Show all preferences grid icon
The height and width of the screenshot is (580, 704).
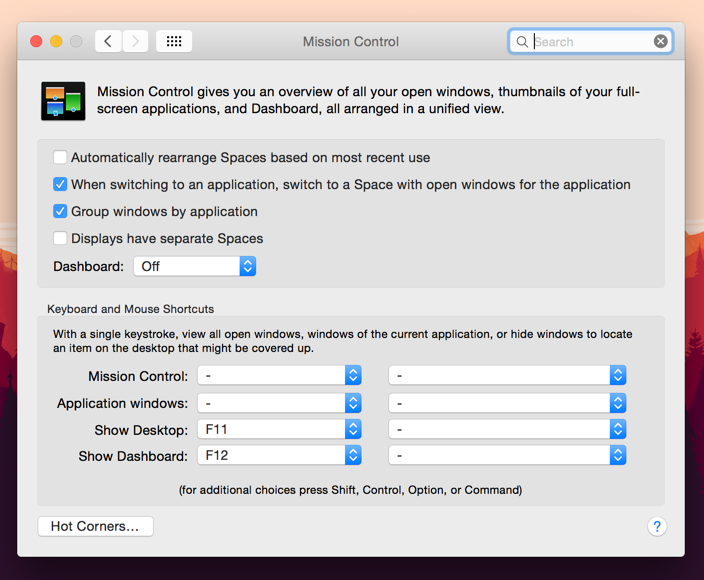[x=174, y=41]
